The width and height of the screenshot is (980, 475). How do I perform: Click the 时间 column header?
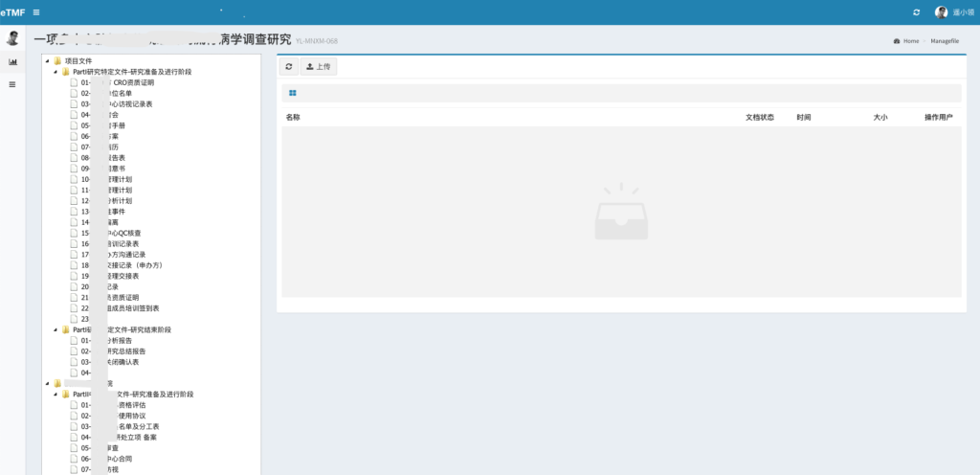[803, 117]
